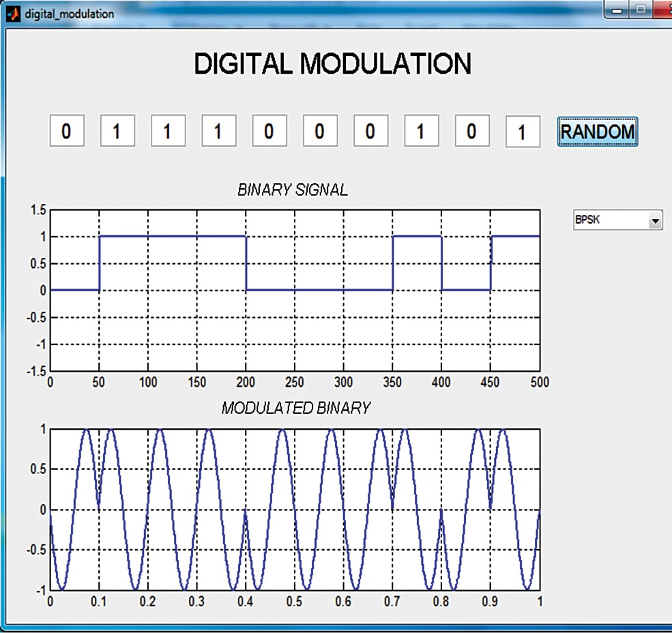Click the fourth bit input box
Viewport: 672px width, 633px height.
point(218,130)
